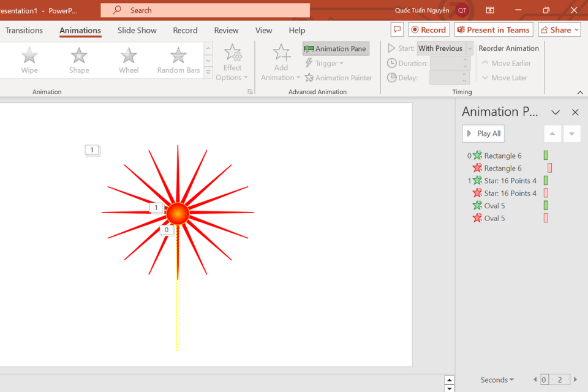Toggle the Animation Pane button
Viewport: 588px width, 392px height.
pos(336,48)
